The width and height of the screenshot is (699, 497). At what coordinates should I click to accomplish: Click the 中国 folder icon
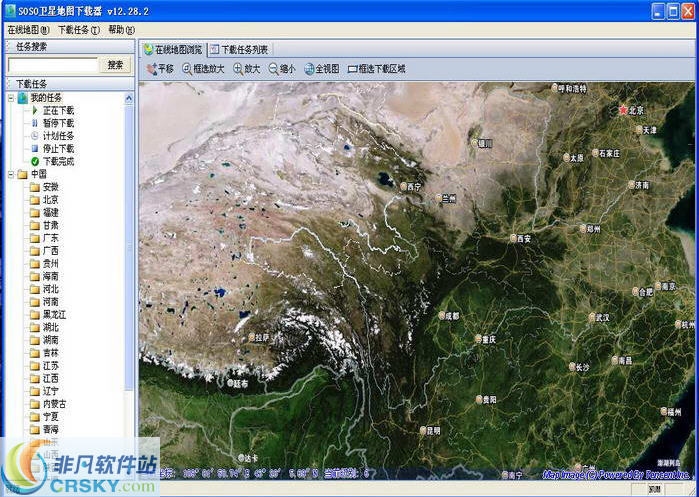[x=23, y=175]
